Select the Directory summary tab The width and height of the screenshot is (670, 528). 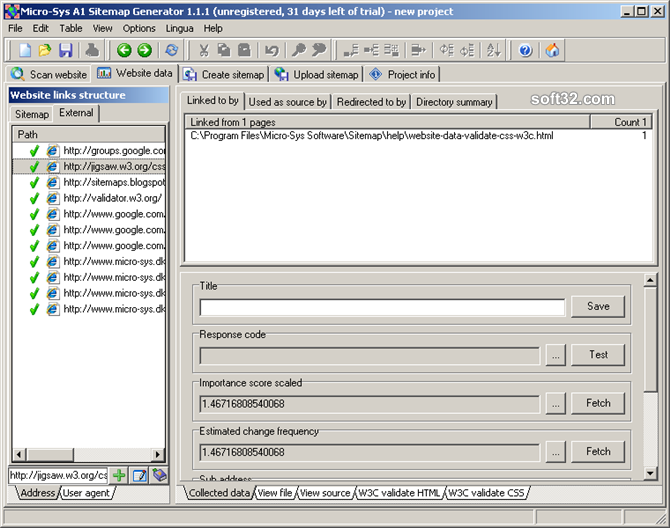pos(454,102)
